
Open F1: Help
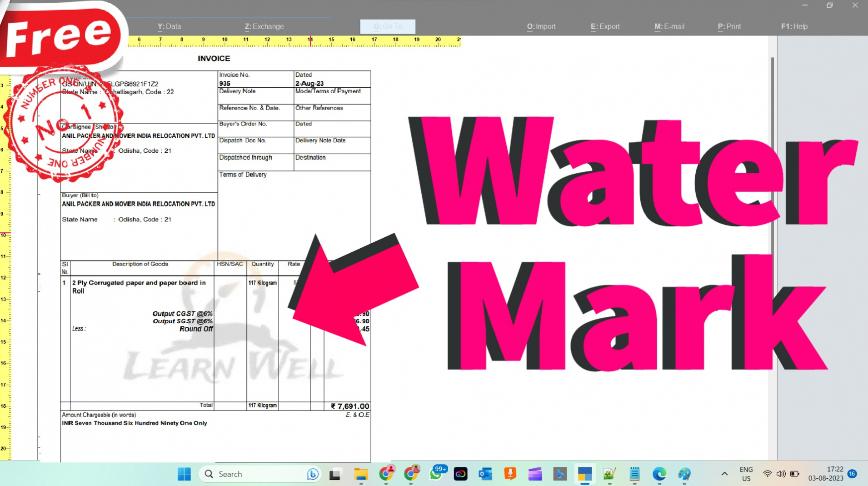point(794,26)
